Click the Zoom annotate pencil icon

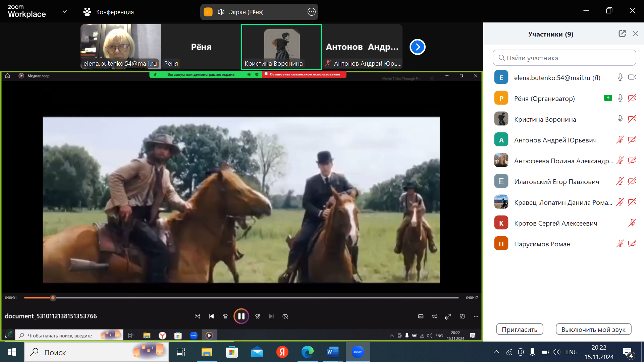coord(10,334)
